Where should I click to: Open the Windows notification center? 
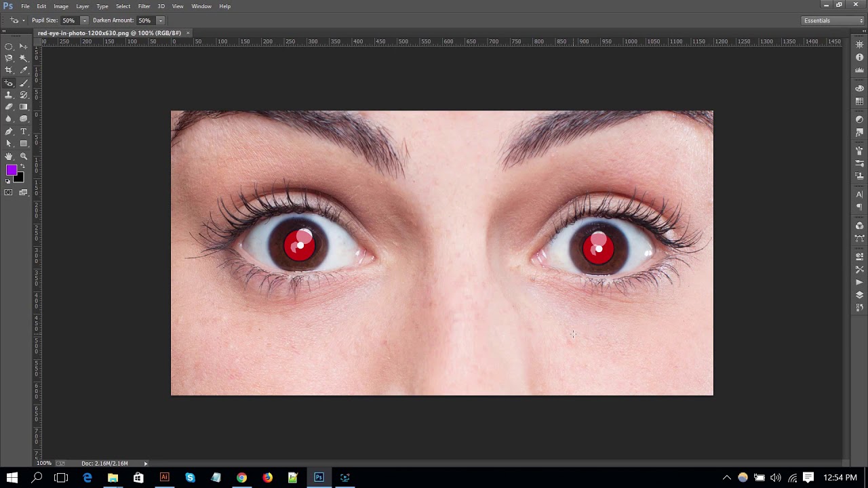808,478
